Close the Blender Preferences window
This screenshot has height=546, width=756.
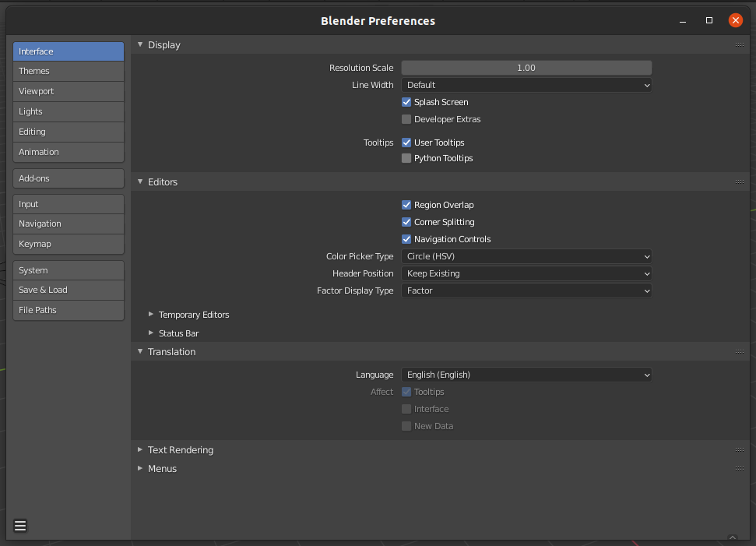(x=735, y=20)
